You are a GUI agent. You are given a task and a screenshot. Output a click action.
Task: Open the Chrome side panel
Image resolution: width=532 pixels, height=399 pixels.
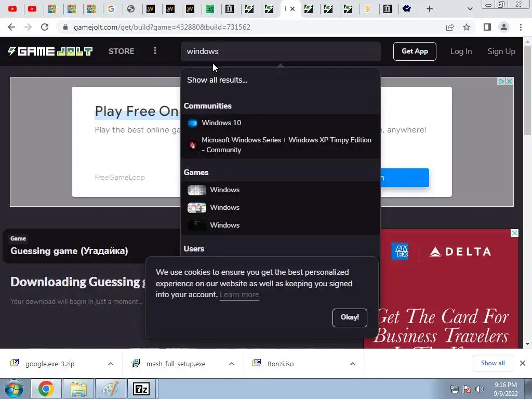click(487, 27)
